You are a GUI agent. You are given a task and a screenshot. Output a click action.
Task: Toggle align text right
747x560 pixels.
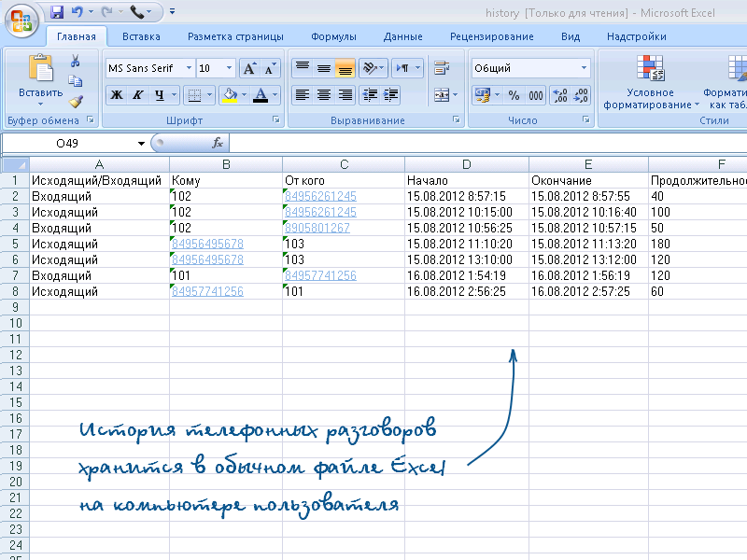[345, 95]
